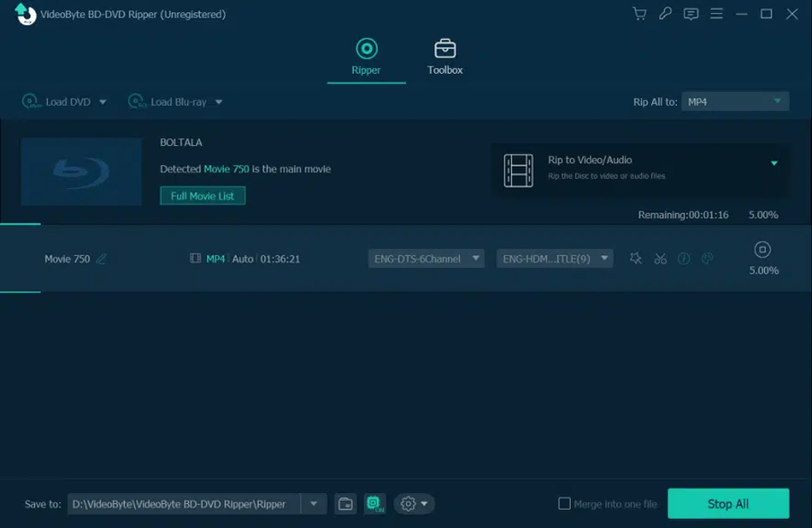Toggle GPU hardware acceleration

click(x=375, y=503)
